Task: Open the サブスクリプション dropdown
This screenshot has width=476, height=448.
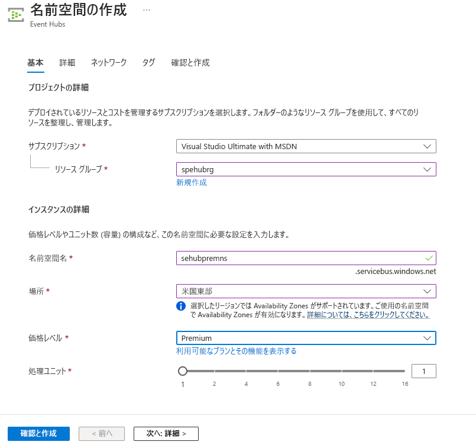Action: [306, 146]
